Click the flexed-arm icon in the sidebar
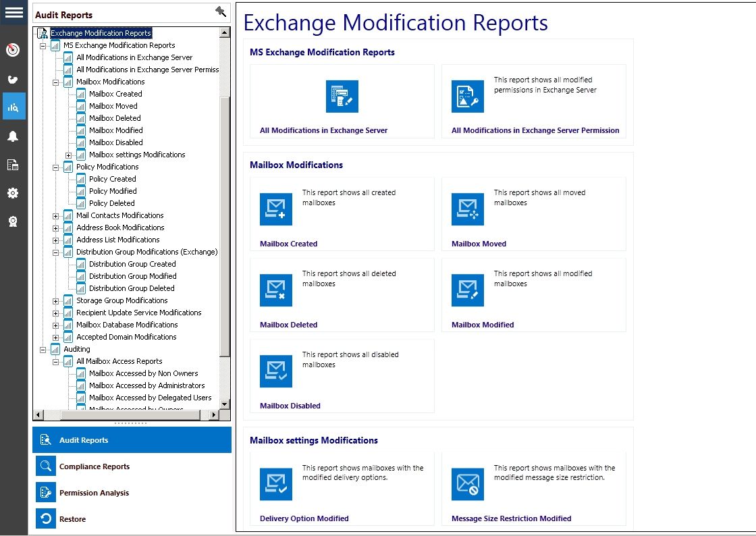The image size is (756, 536). click(x=13, y=80)
